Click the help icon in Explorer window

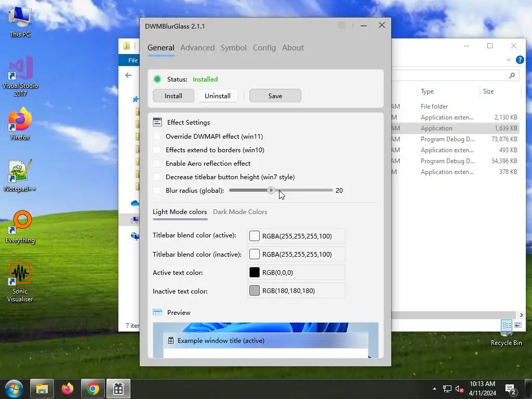tap(520, 60)
